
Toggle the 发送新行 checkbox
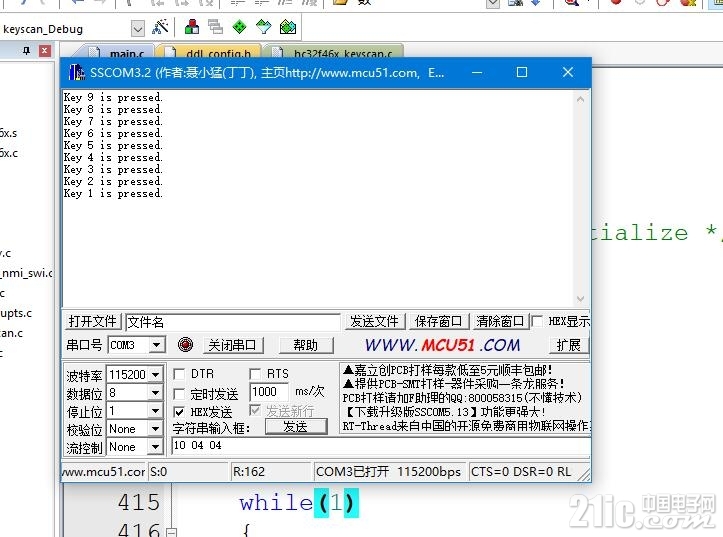(255, 410)
